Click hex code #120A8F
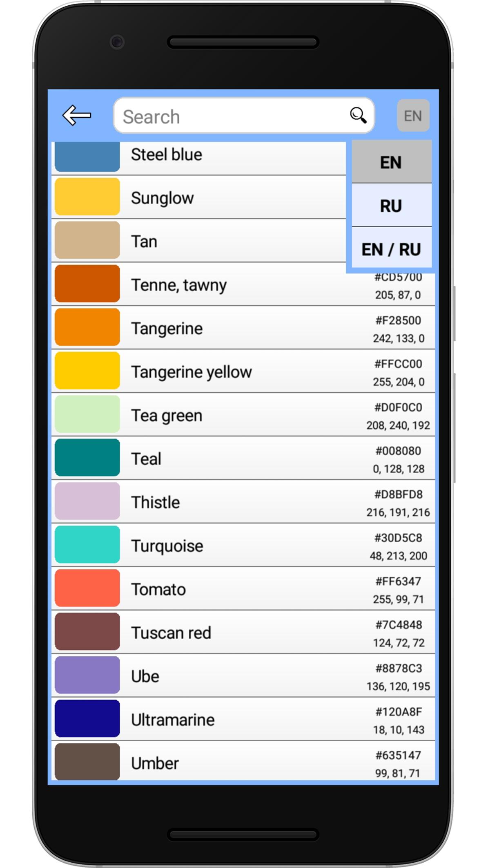The image size is (488, 868). pos(398,712)
